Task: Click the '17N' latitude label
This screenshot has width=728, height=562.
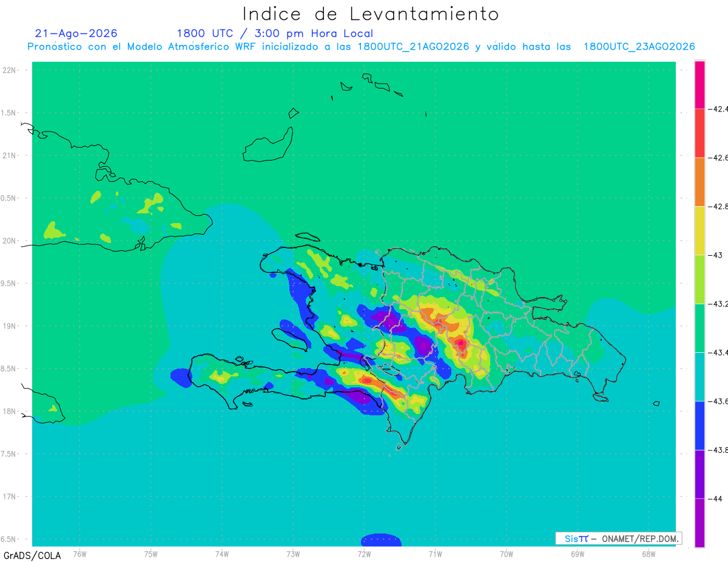Action: (10, 497)
